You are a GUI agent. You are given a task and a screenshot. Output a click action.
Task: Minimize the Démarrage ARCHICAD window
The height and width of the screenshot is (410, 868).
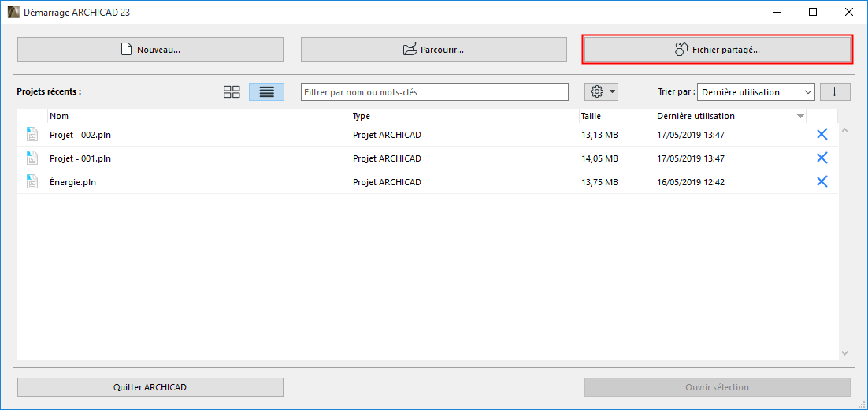777,12
